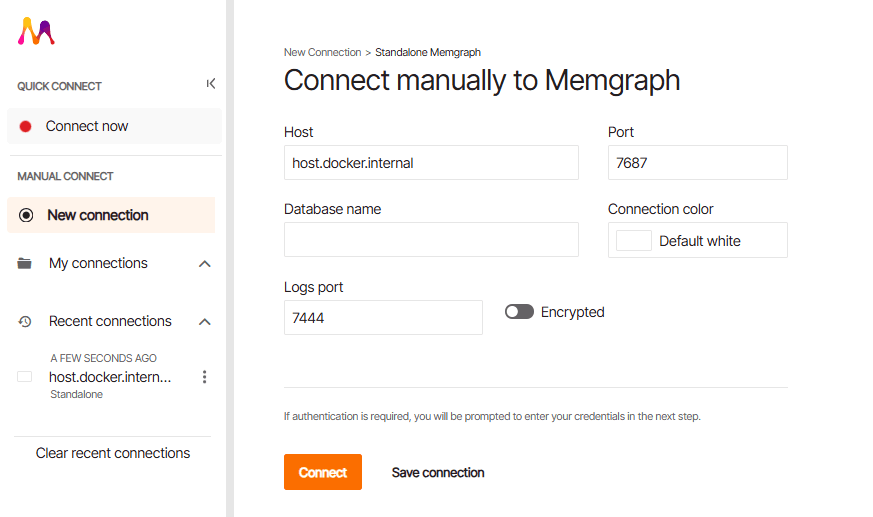The width and height of the screenshot is (873, 517).
Task: Go to New Connection breadcrumb link
Action: 322,52
